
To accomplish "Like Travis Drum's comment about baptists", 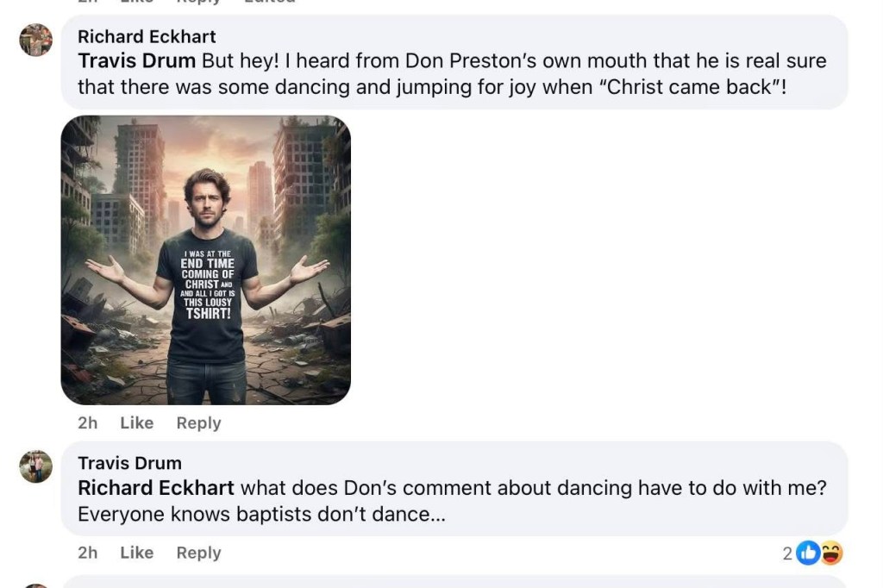I will coord(136,553).
